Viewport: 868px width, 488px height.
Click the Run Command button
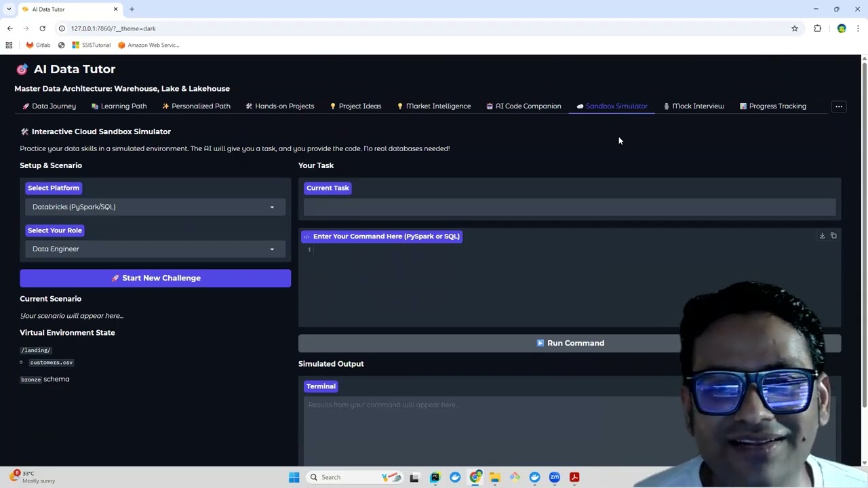(570, 343)
